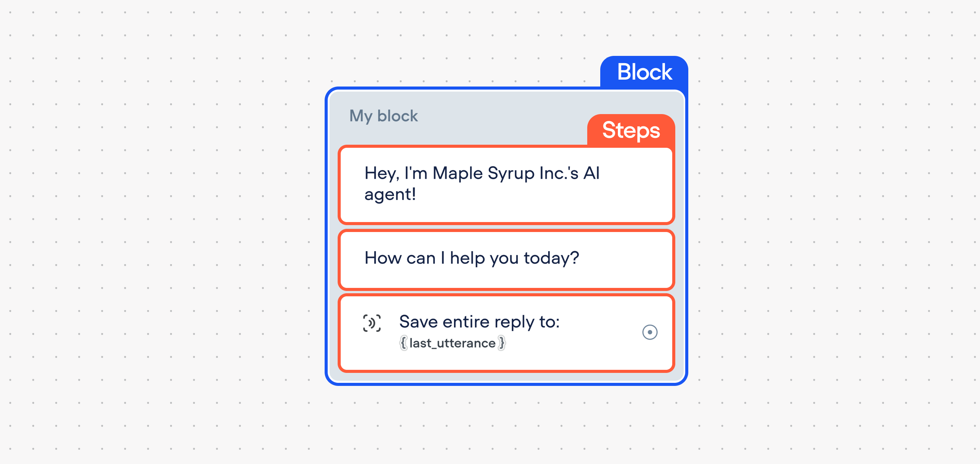Click empty dotted canvas below the block
The height and width of the screenshot is (464, 980).
click(x=505, y=425)
